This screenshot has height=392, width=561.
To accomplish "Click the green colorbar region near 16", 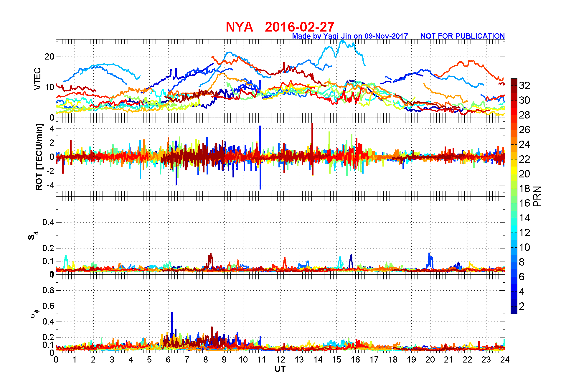I will pyautogui.click(x=514, y=203).
